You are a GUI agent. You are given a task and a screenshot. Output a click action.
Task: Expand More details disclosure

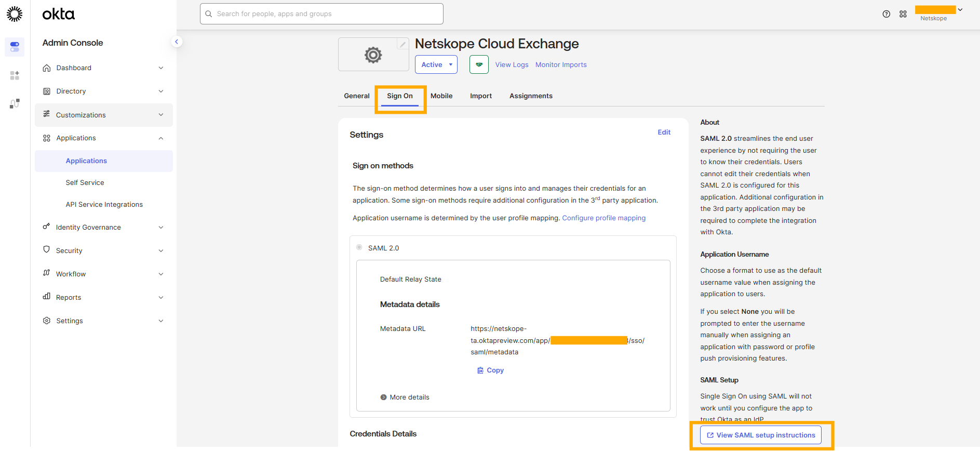click(x=405, y=397)
